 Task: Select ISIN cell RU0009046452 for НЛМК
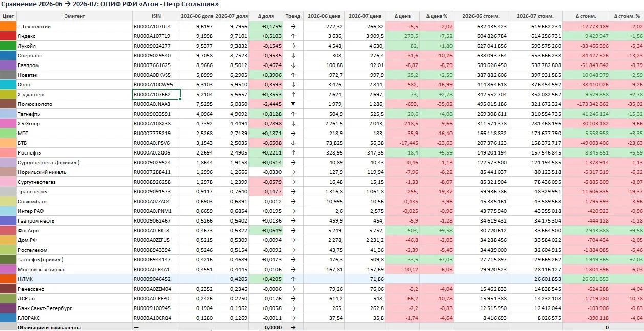pos(156,279)
